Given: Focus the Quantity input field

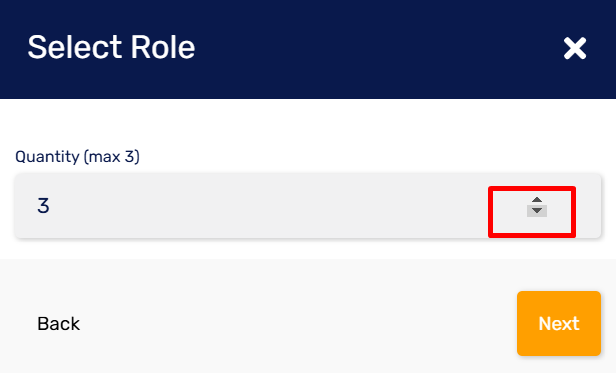Looking at the screenshot, I should point(308,206).
